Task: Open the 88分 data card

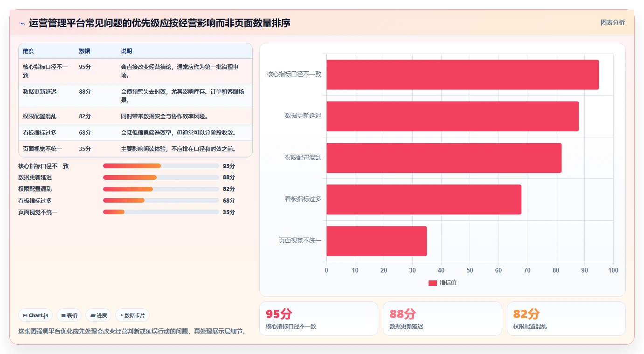Action: (x=443, y=319)
